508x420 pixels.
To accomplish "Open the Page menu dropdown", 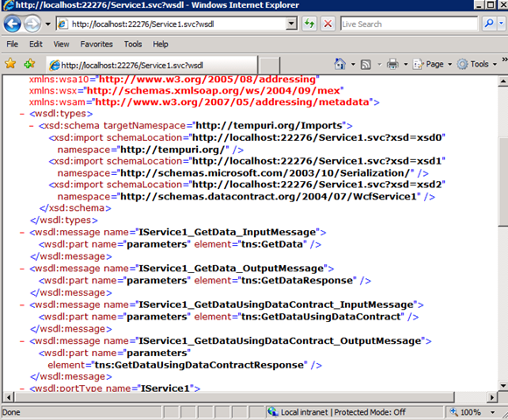I will coord(433,64).
